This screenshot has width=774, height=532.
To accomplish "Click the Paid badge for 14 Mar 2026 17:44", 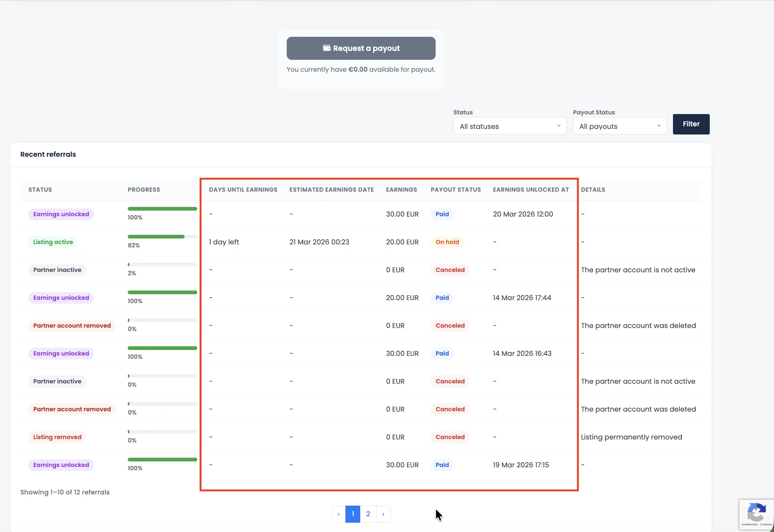I will pyautogui.click(x=442, y=298).
